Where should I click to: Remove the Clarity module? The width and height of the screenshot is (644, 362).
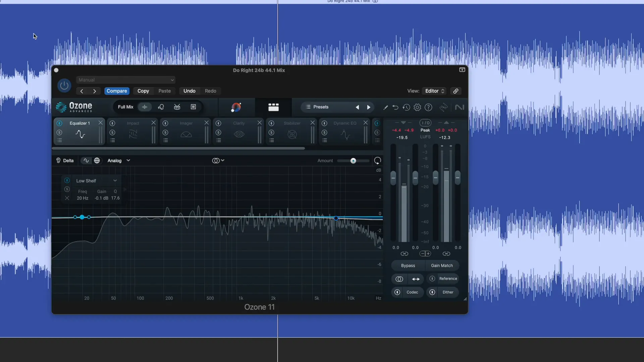pos(260,123)
